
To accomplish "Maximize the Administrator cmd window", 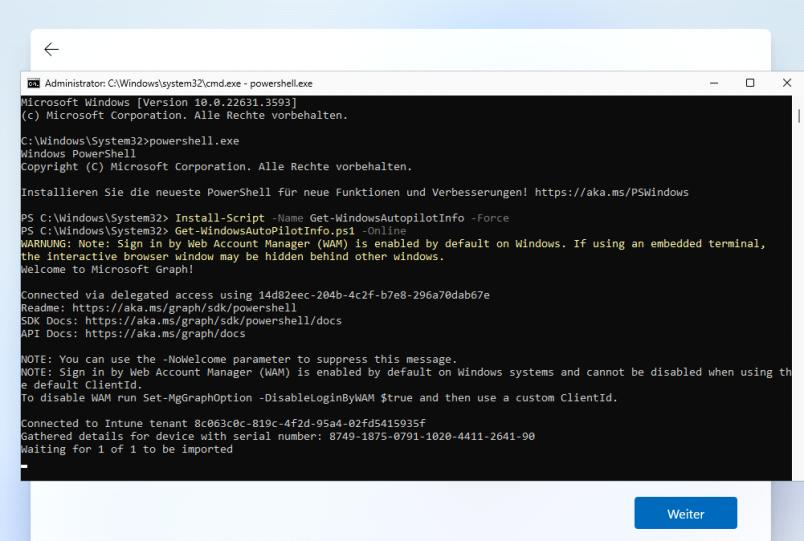I will (750, 83).
